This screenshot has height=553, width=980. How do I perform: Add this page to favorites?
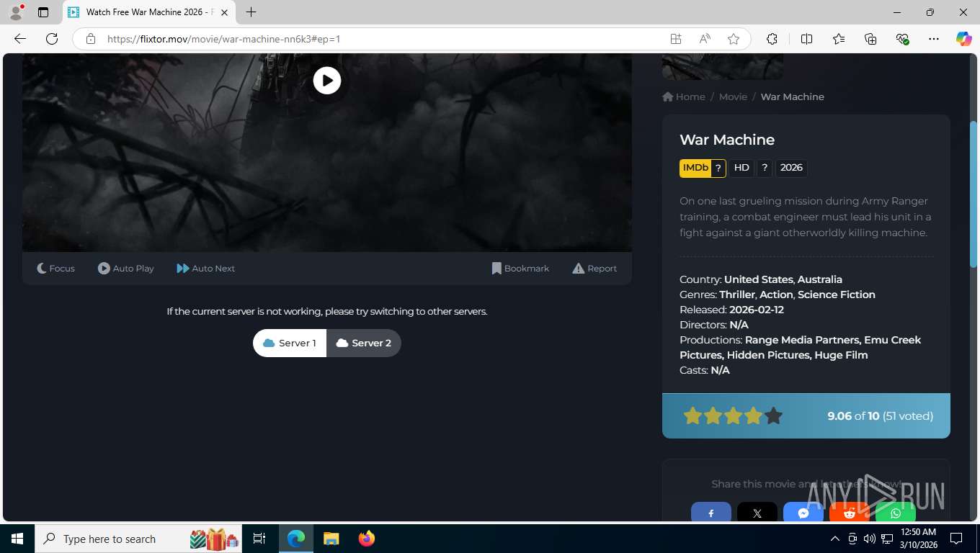734,39
